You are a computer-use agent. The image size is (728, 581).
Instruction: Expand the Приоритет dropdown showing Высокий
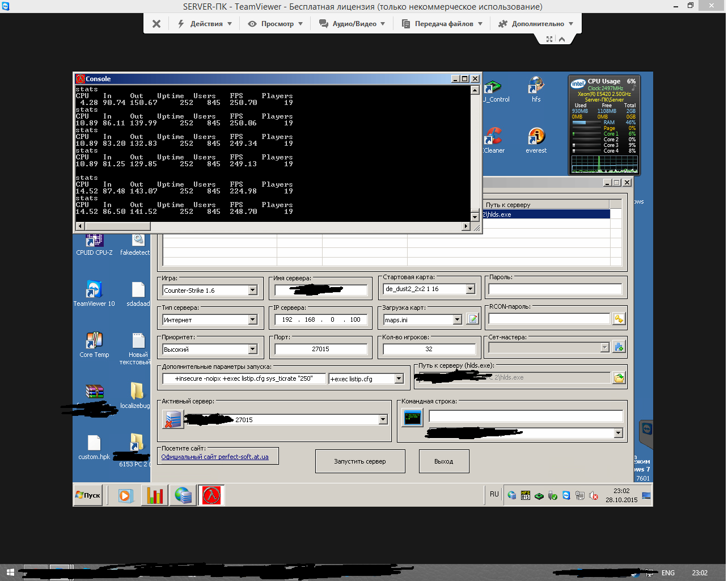pos(253,349)
